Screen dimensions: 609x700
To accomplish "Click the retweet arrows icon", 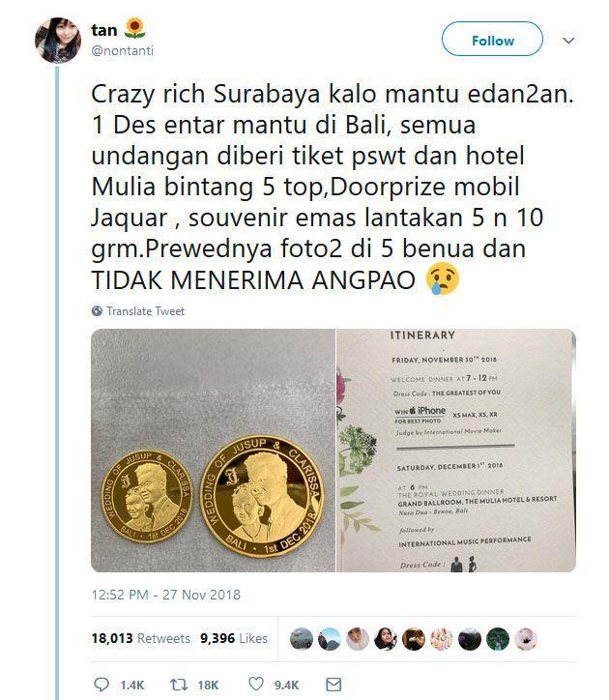I will [179, 685].
